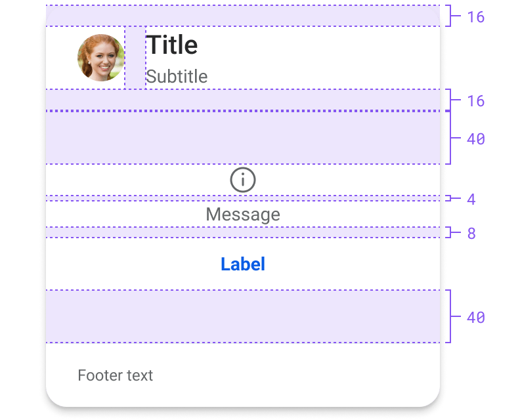520x420 pixels.
Task: Click the 16 annotation below the header
Action: click(475, 101)
